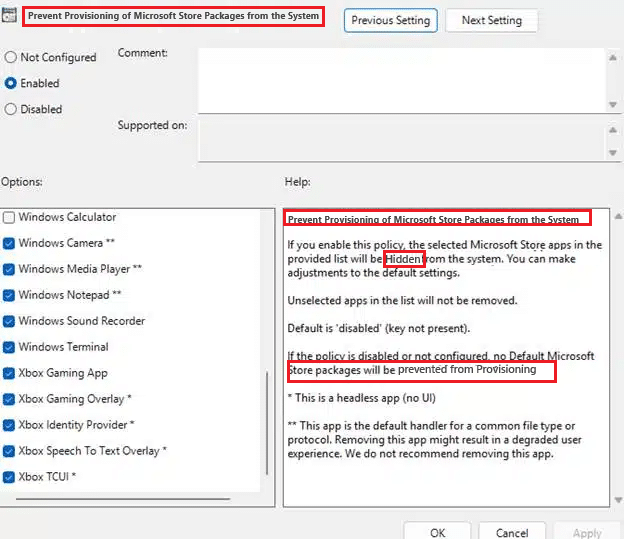Select the Enabled radio button
This screenshot has width=624, height=539.
coord(10,83)
